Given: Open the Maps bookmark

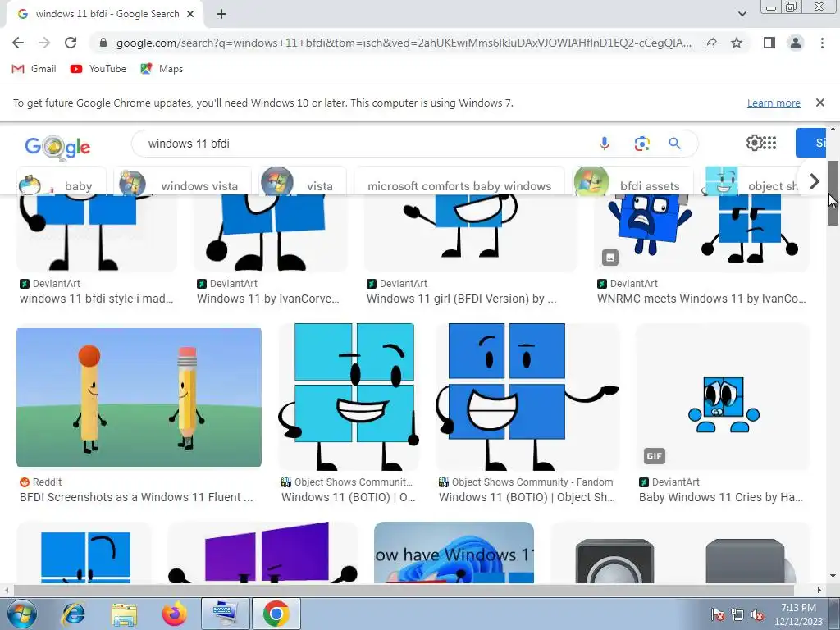Looking at the screenshot, I should [162, 69].
